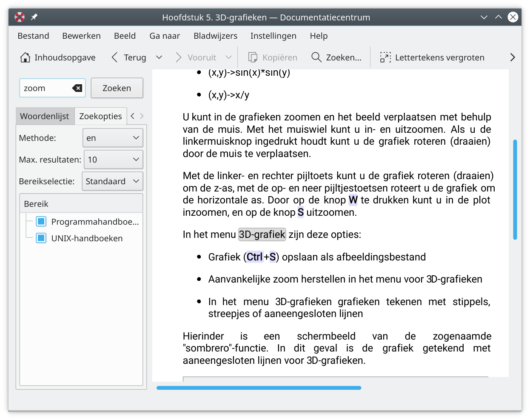Click the Lettertekens vergroten icon

385,57
